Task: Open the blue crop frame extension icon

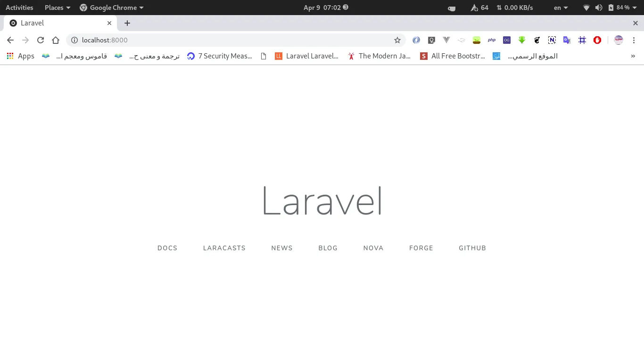Action: [x=582, y=40]
